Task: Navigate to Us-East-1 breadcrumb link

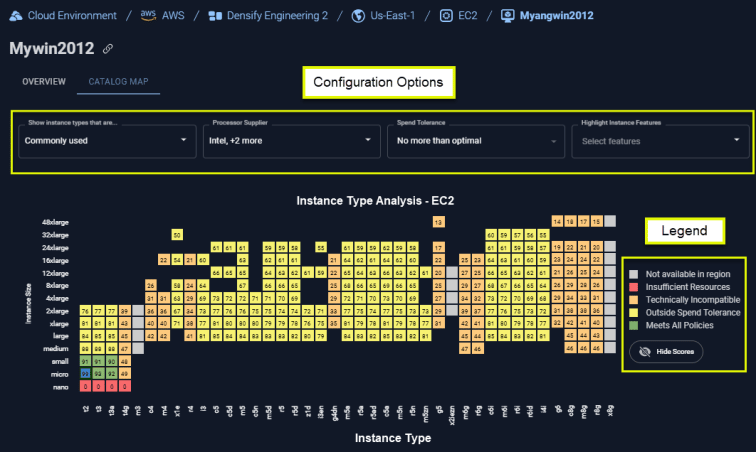Action: click(x=392, y=16)
